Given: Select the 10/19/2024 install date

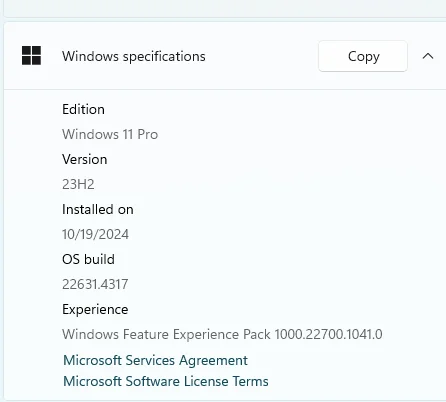Looking at the screenshot, I should pyautogui.click(x=95, y=234).
